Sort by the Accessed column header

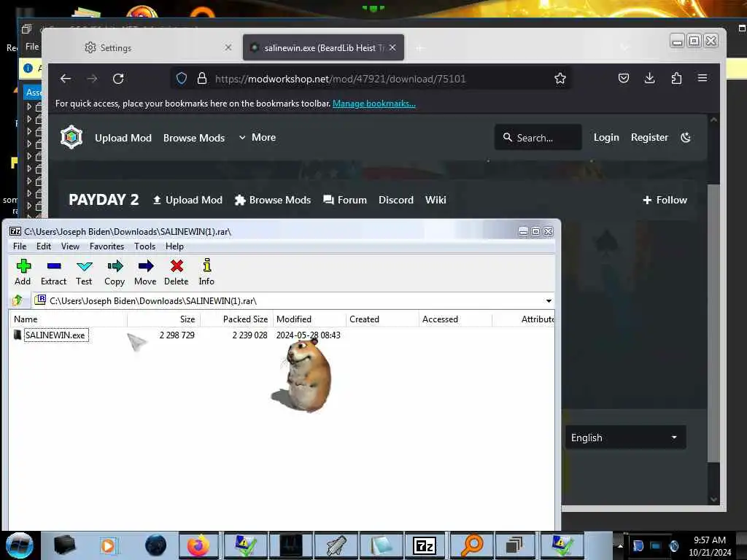[x=455, y=319]
